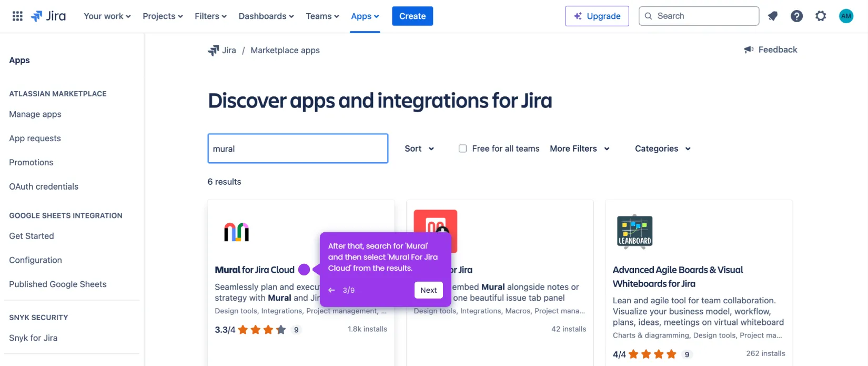Click the mural app search field

tap(298, 149)
